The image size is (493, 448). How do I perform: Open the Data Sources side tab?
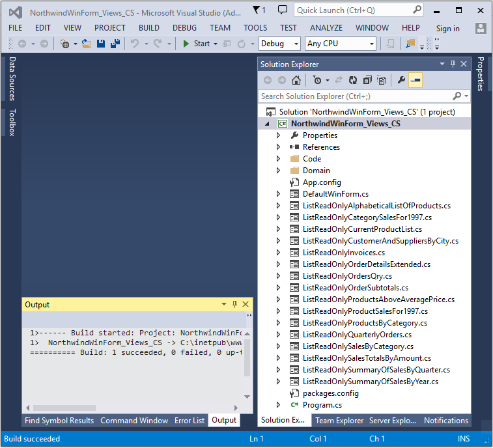click(12, 79)
